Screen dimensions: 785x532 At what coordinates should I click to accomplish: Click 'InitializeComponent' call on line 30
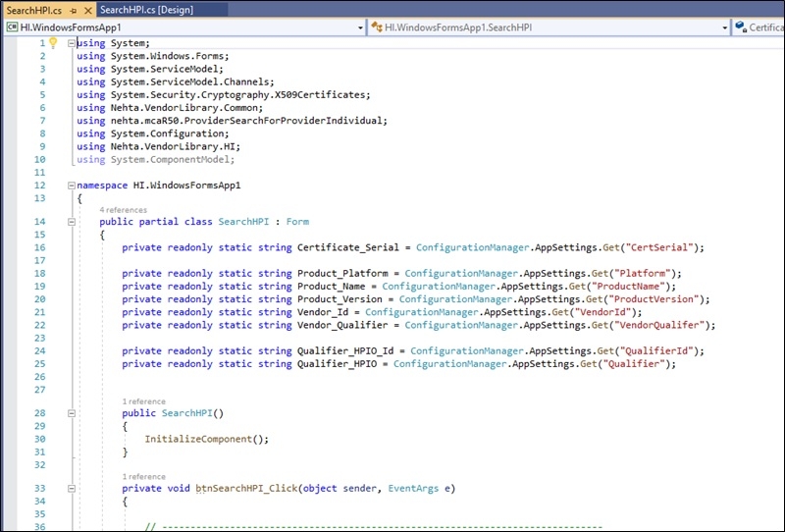coord(198,439)
